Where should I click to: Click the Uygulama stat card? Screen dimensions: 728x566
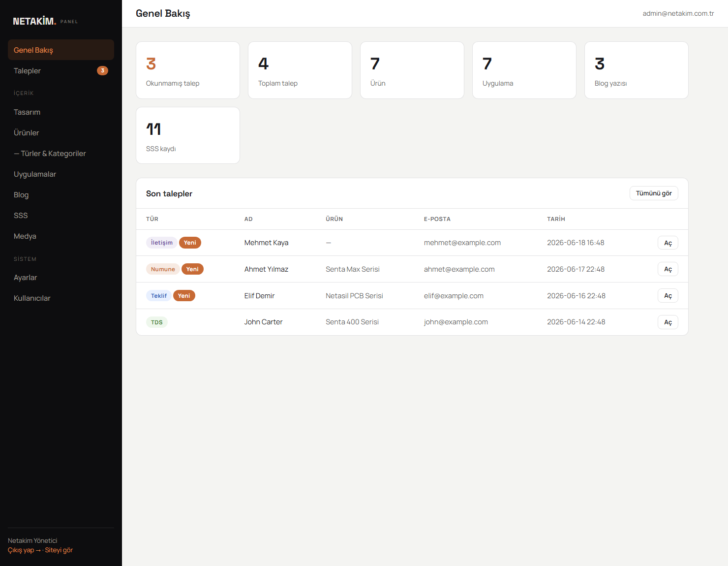point(524,70)
